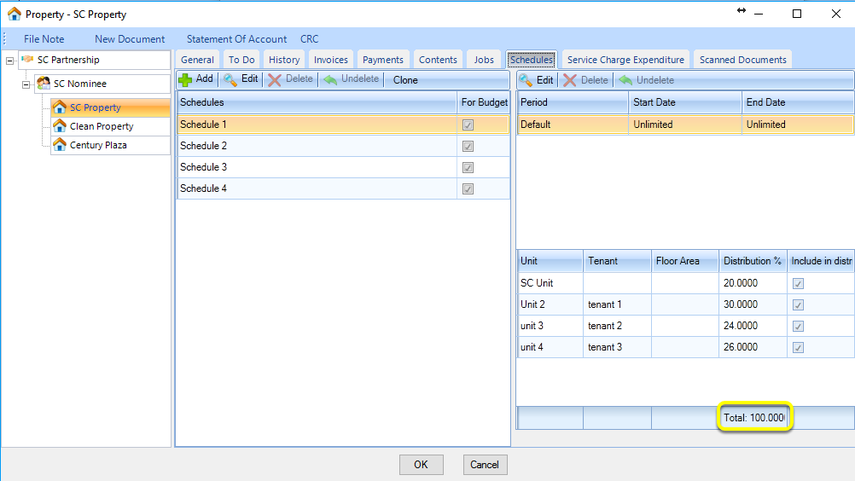Viewport: 855px width, 481px height.
Task: Click the Edit magnifier icon in schedules toolbar
Action: (230, 80)
